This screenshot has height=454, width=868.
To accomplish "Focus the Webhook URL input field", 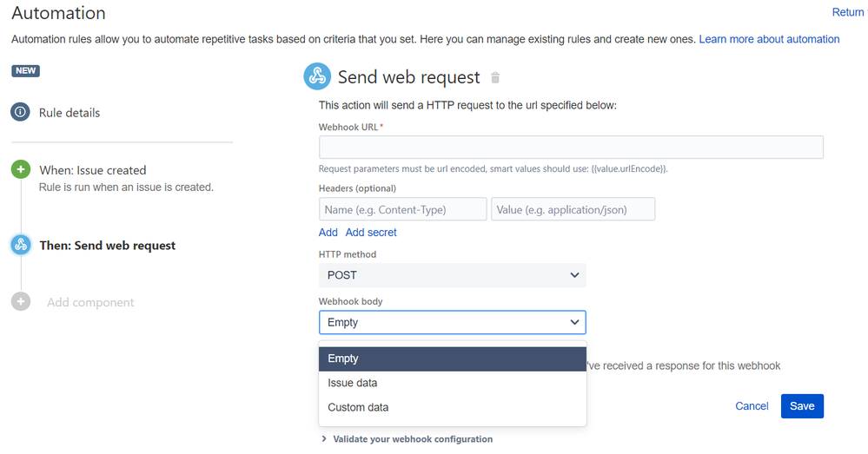I will tap(571, 148).
